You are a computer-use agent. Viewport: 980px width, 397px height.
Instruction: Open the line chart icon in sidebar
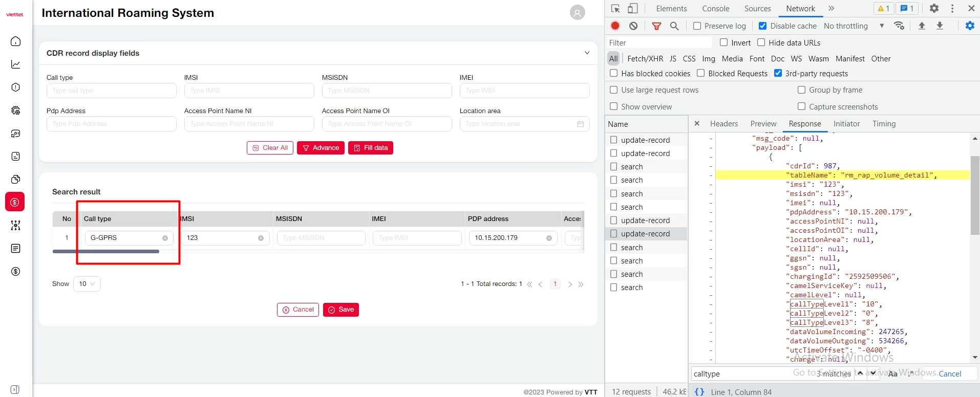coord(16,64)
